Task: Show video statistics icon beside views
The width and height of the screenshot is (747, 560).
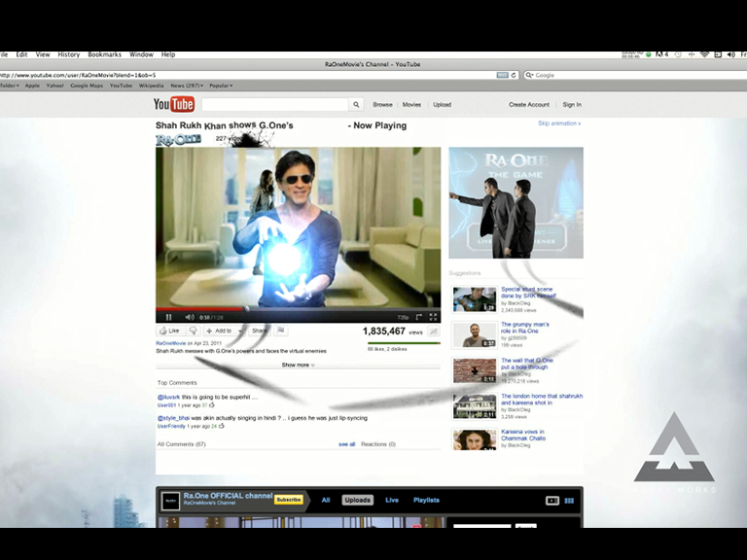Action: [434, 332]
